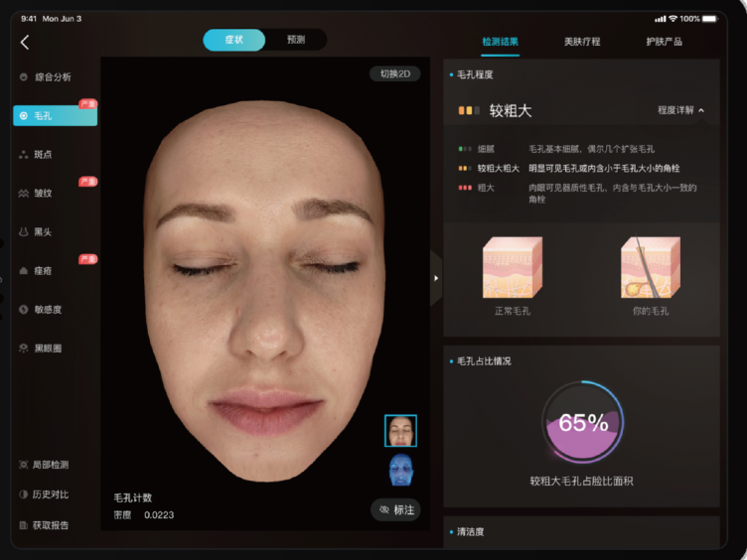747x560 pixels.
Task: Open the 护肤产品 skincare products tab
Action: [x=664, y=42]
